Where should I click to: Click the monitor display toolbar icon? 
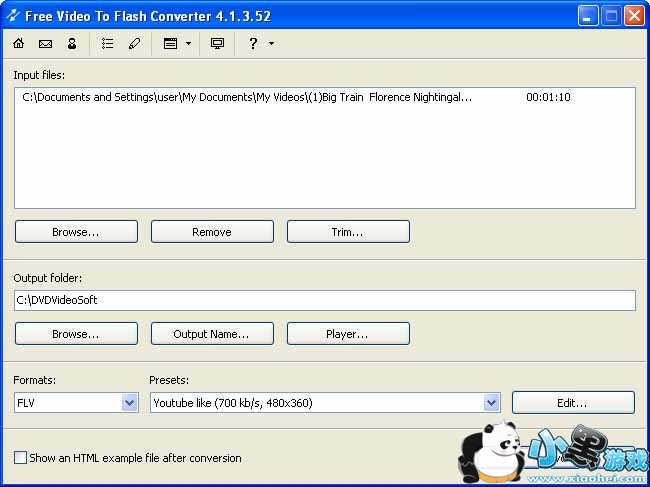[217, 43]
